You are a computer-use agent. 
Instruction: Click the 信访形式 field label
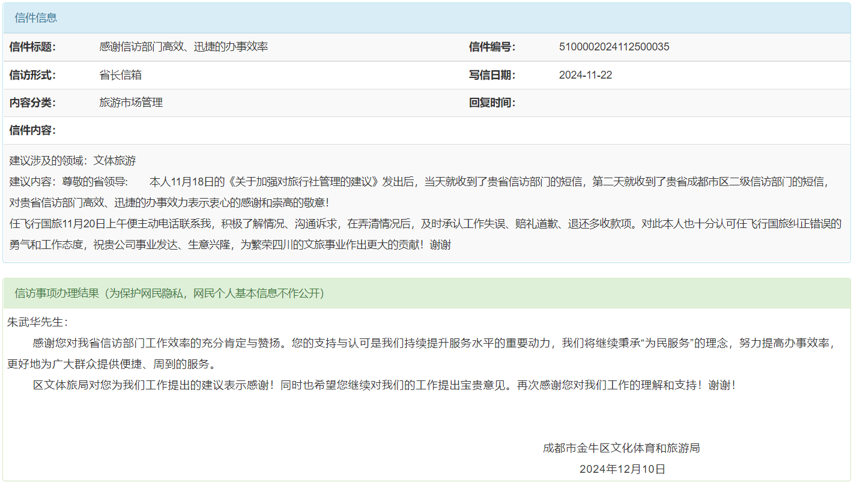[x=32, y=75]
